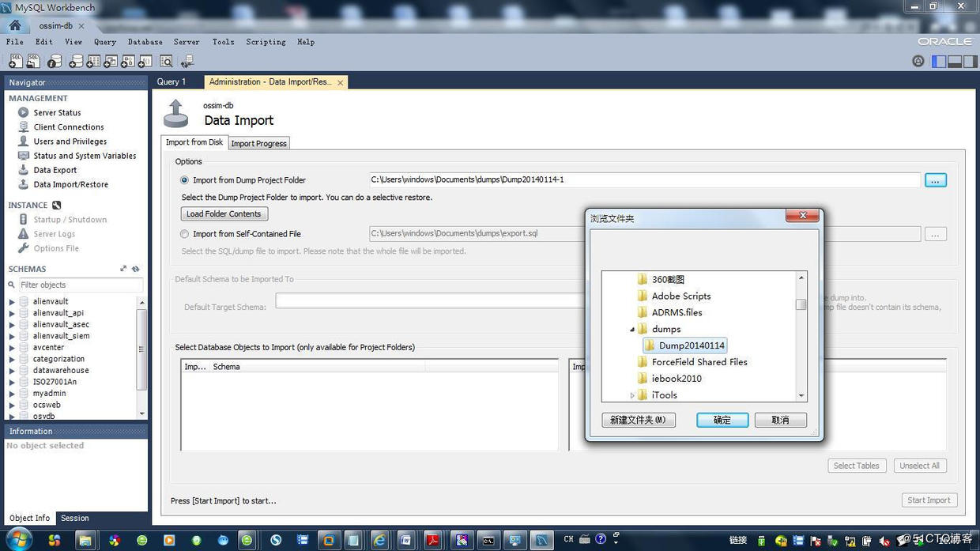
Task: Select Import from Dump Project Folder
Action: [185, 180]
